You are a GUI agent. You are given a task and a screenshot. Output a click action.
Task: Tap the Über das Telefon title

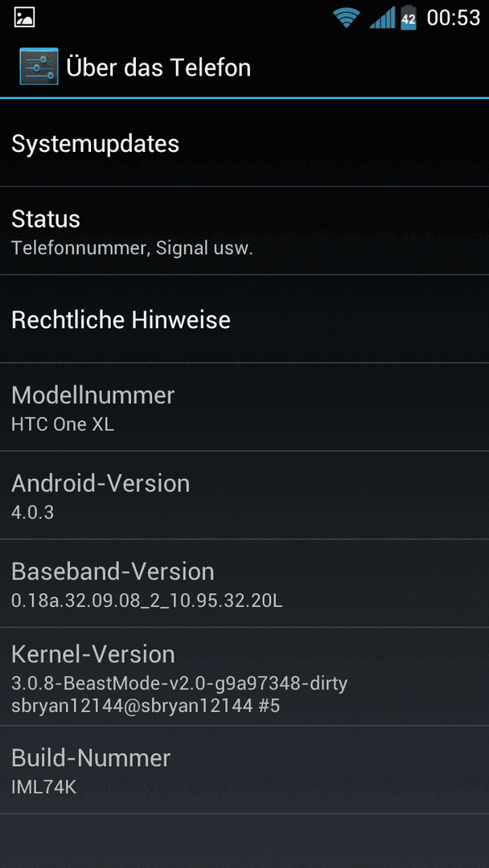click(158, 68)
